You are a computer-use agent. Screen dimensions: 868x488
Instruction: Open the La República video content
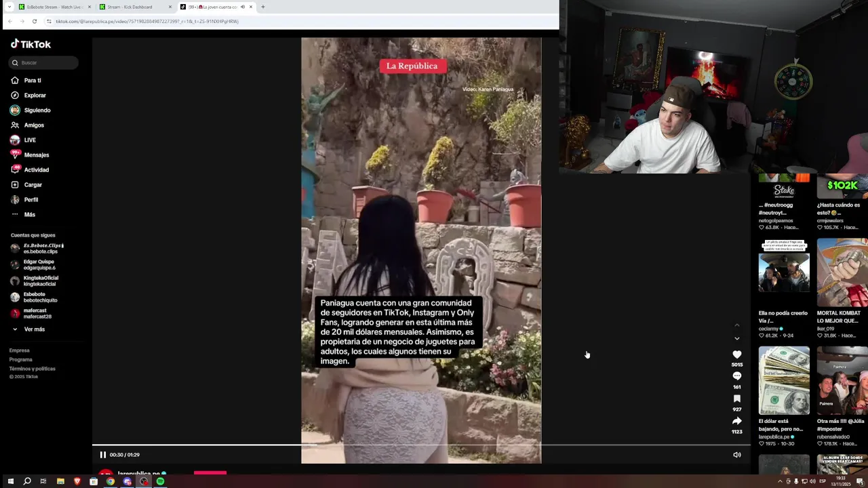tap(421, 250)
